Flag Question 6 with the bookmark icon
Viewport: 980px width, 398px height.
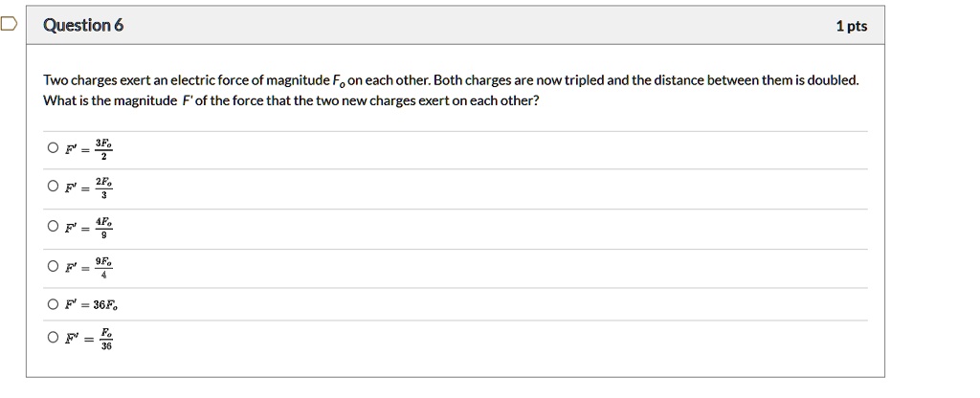coord(8,26)
